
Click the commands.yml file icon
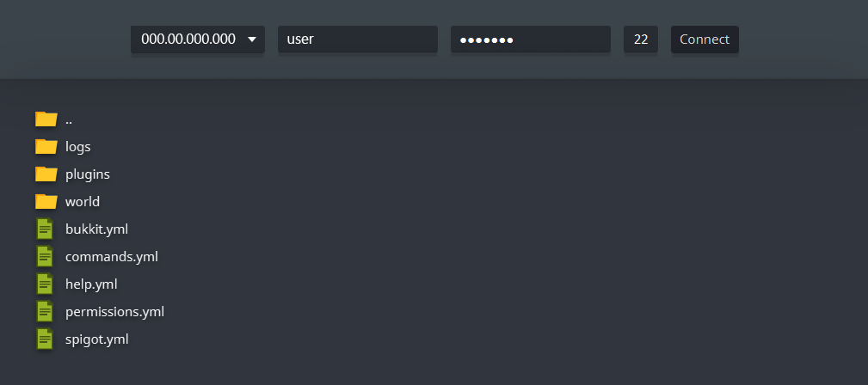point(44,257)
